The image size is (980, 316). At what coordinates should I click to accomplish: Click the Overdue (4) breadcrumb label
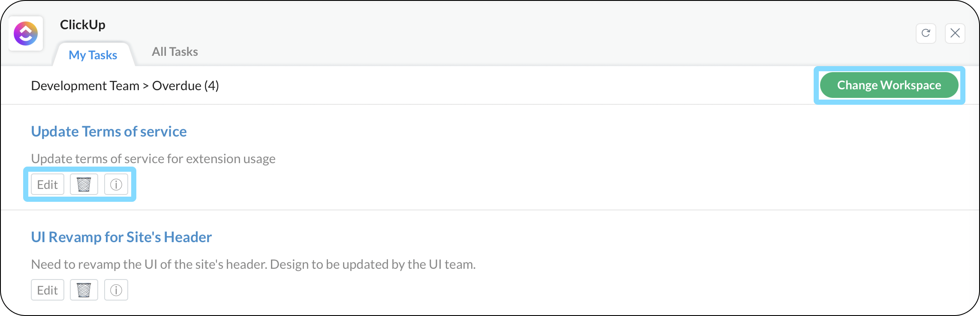point(185,86)
